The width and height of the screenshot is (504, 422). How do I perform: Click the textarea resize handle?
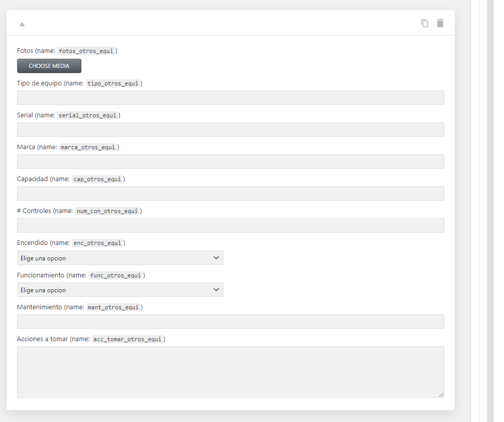[442, 394]
